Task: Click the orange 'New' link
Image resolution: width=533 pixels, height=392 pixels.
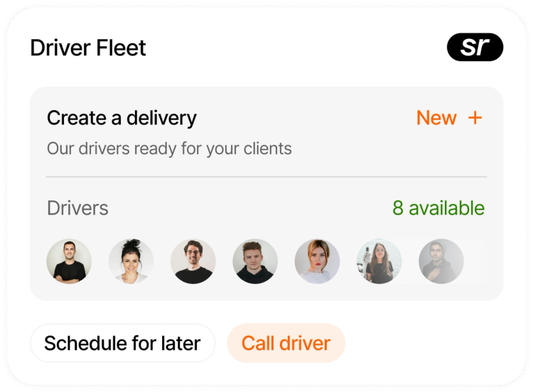Action: [436, 118]
